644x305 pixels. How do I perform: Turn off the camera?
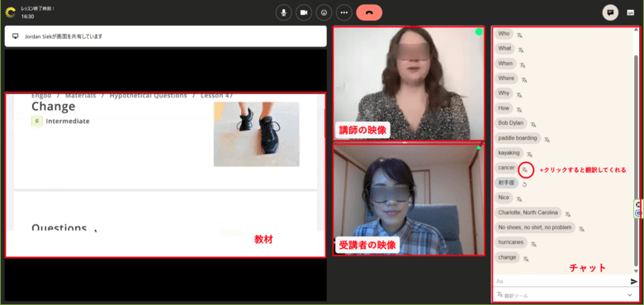(304, 12)
